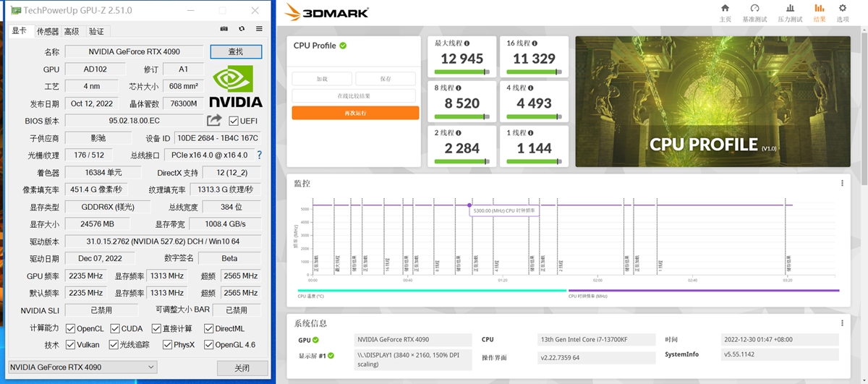The width and height of the screenshot is (868, 384).
Task: Open the GPU selection dropdown in GPU-Z
Action: 82,367
